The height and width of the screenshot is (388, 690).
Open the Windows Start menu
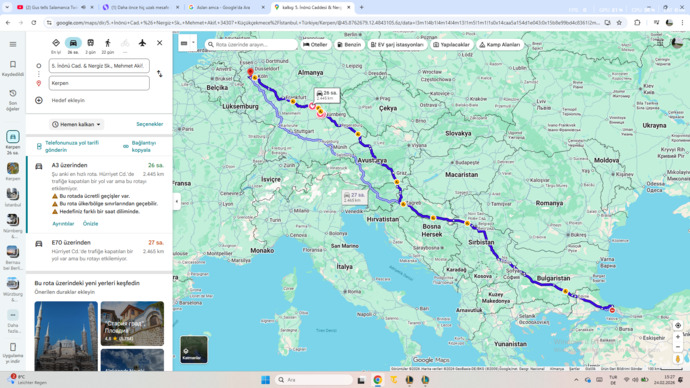[265, 380]
